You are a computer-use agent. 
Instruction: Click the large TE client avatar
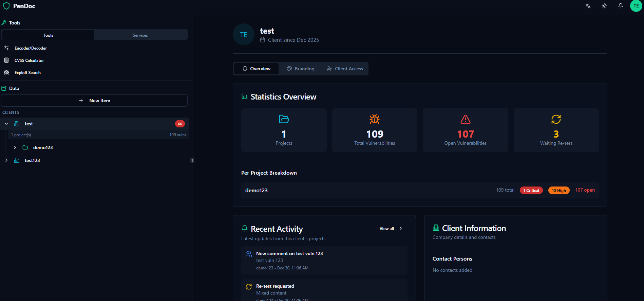244,34
